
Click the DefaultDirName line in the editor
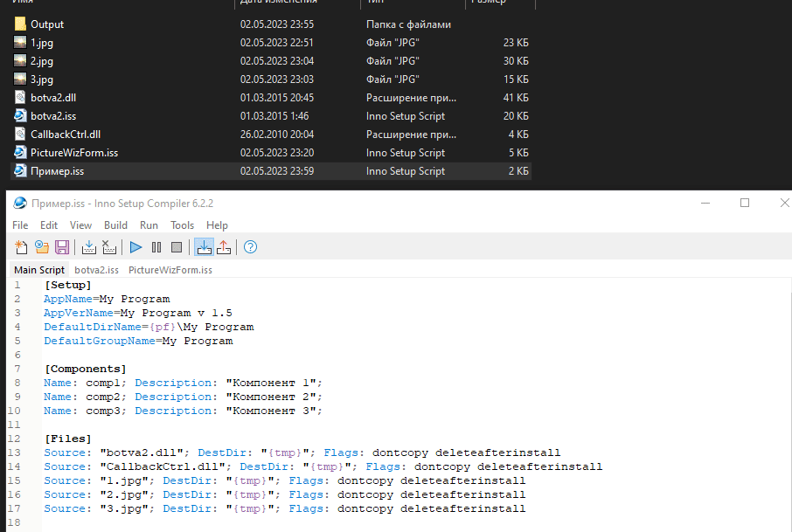tap(149, 327)
